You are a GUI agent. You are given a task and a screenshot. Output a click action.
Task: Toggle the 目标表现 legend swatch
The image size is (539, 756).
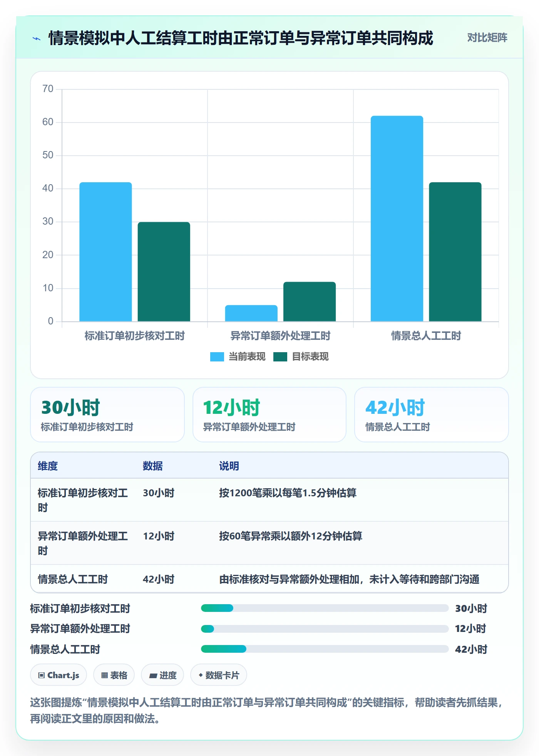pos(280,357)
